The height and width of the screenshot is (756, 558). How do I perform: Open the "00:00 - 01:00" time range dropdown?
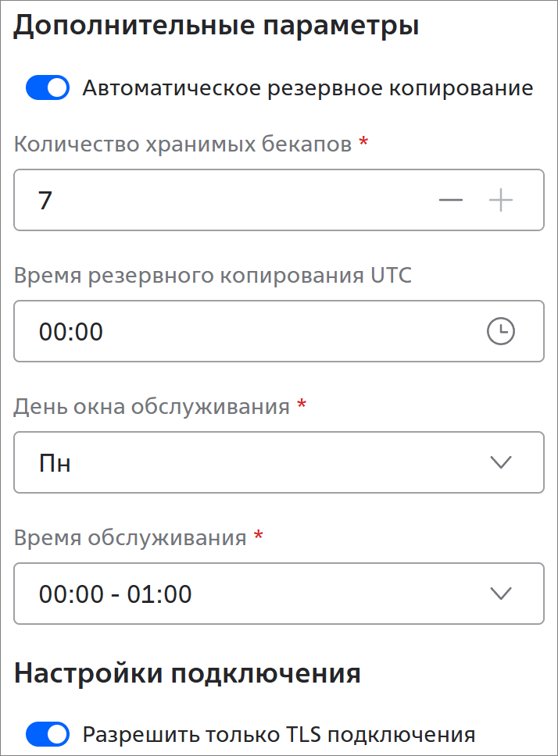[x=258, y=594]
